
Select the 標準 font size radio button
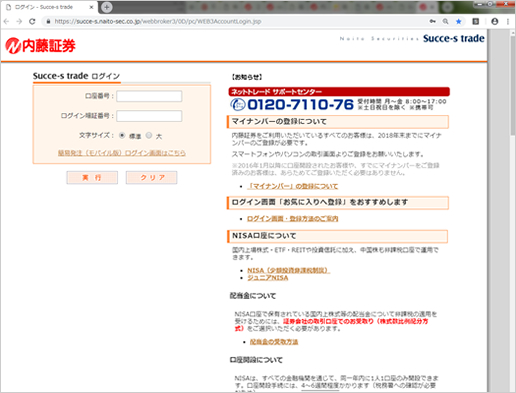click(122, 135)
